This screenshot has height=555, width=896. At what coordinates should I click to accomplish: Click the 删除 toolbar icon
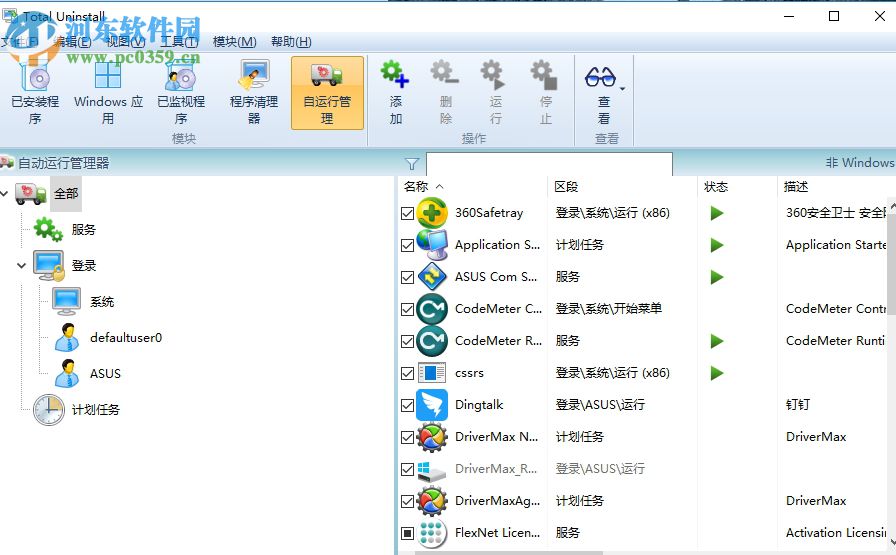coord(445,74)
